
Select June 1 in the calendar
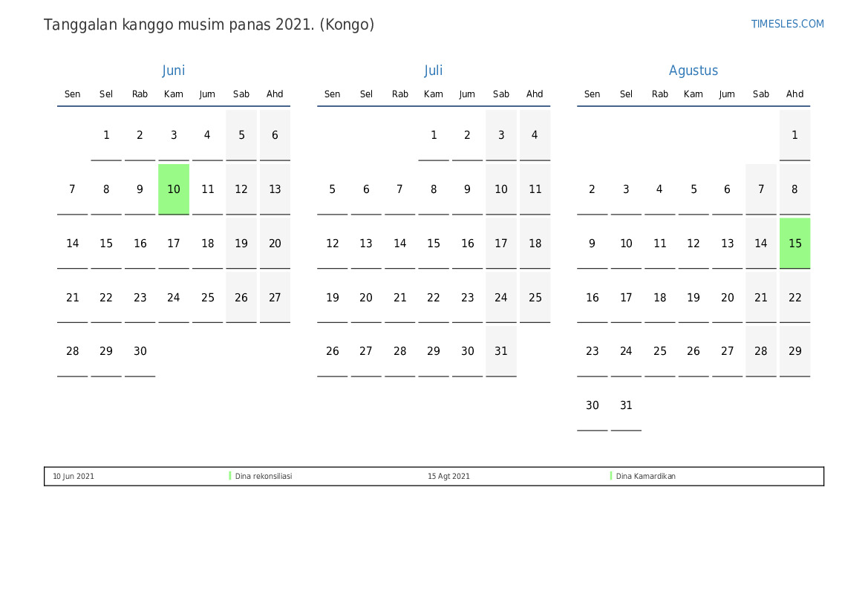pos(106,135)
